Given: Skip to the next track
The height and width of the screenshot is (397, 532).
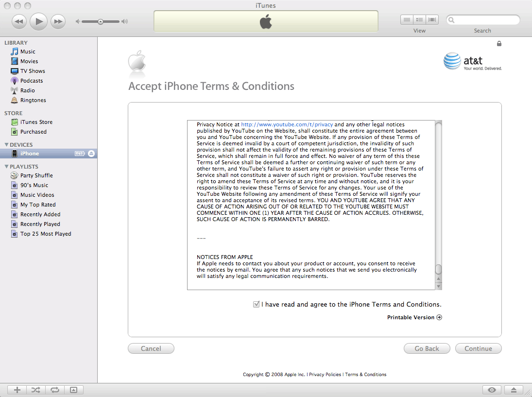Looking at the screenshot, I should click(x=58, y=21).
